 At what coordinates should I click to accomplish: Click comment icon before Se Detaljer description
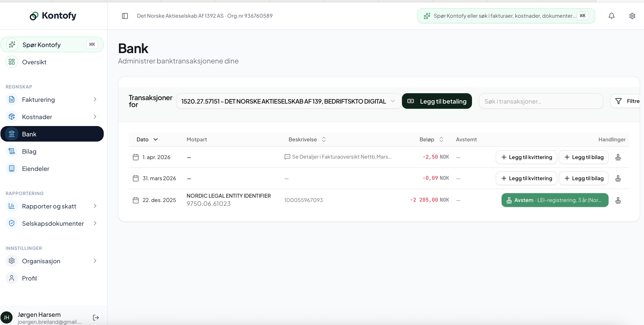(x=287, y=157)
